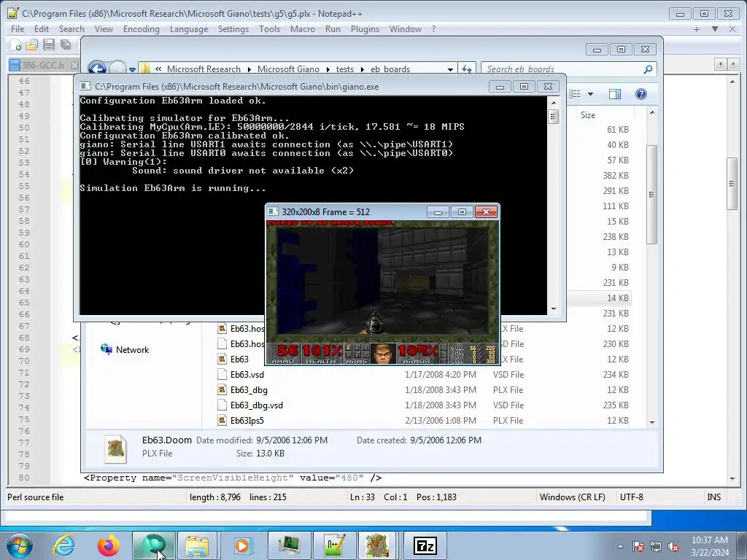This screenshot has width=747, height=560.
Task: Click the New file icon in Notepad++
Action: tap(16, 45)
